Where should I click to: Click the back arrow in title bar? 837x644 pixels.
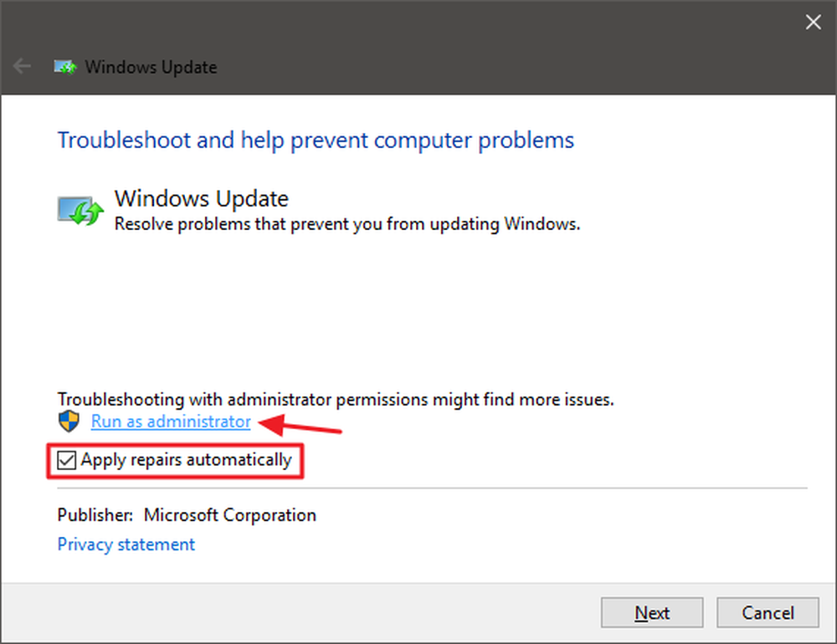pos(22,66)
